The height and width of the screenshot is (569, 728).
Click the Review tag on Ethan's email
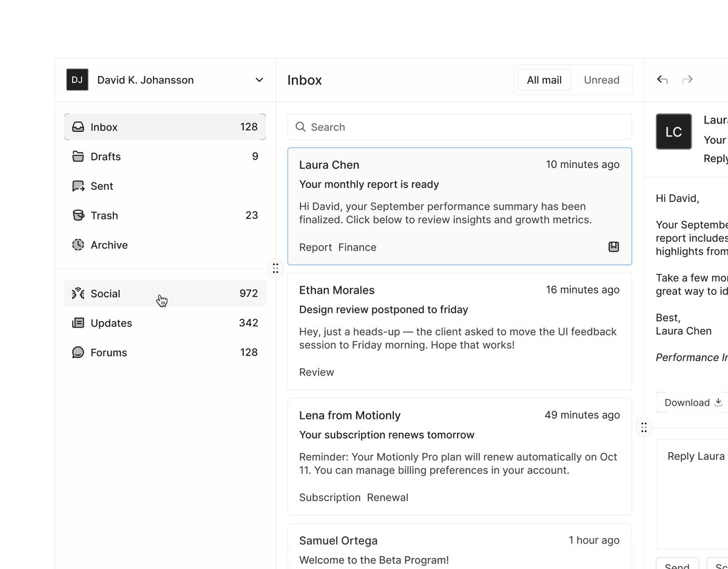click(x=317, y=372)
